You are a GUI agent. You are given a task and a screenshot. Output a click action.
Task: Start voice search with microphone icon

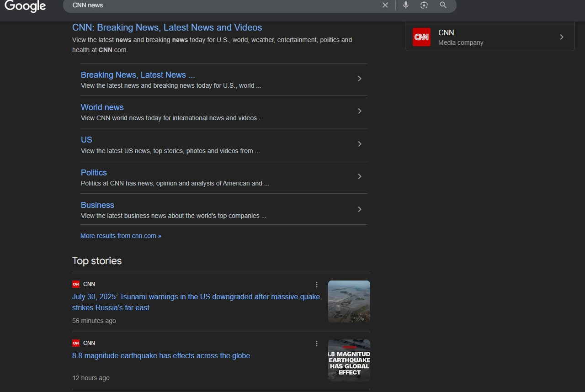(405, 5)
